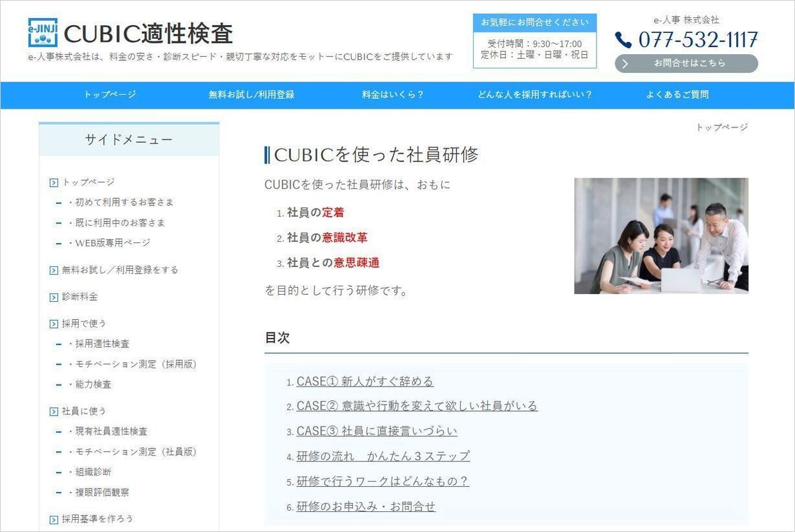Click the arrow icon beside 採用で使う
Screen dimensions: 795x532
pyautogui.click(x=54, y=324)
